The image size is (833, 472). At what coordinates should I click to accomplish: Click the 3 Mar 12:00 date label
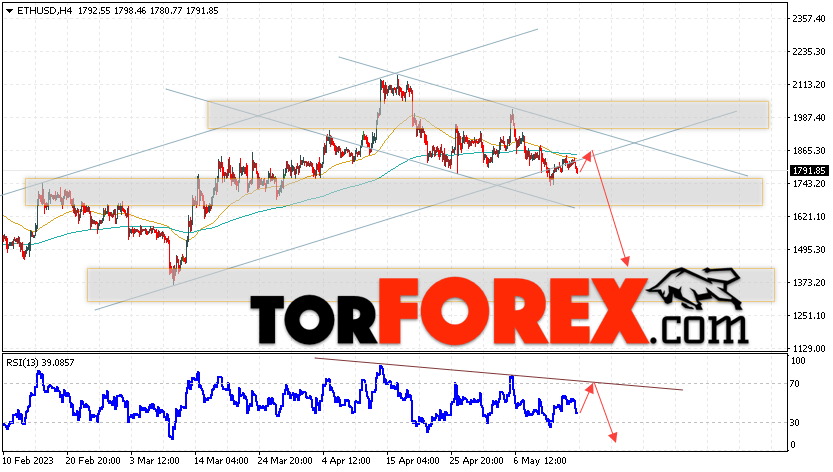(155, 460)
